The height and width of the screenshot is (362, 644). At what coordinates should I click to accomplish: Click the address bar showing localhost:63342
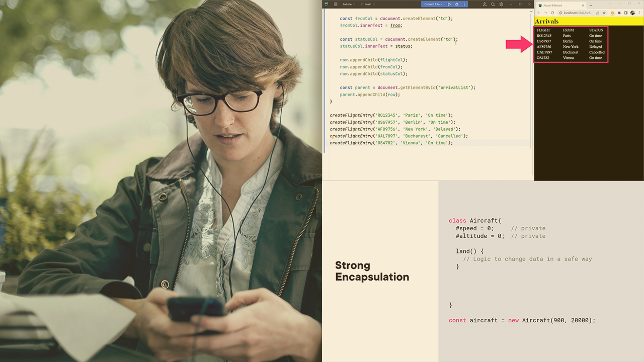point(577,13)
